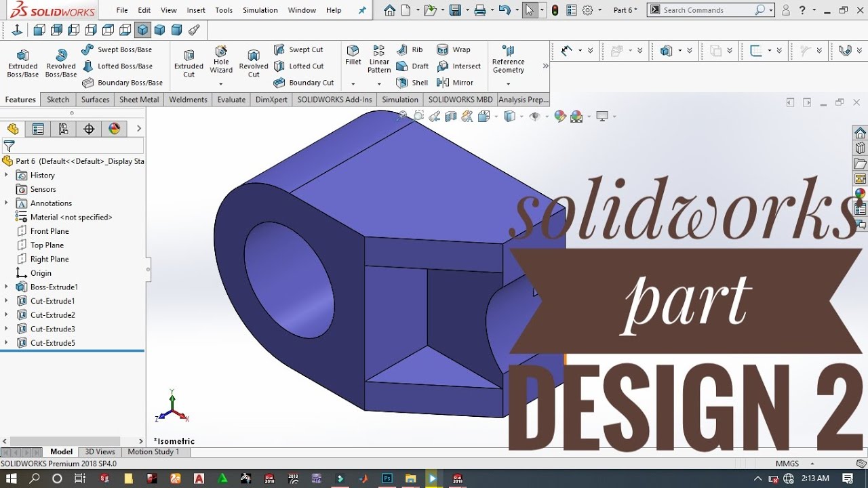Open Fillet dropdown arrow
Viewport: 868px width, 488px height.
[353, 84]
